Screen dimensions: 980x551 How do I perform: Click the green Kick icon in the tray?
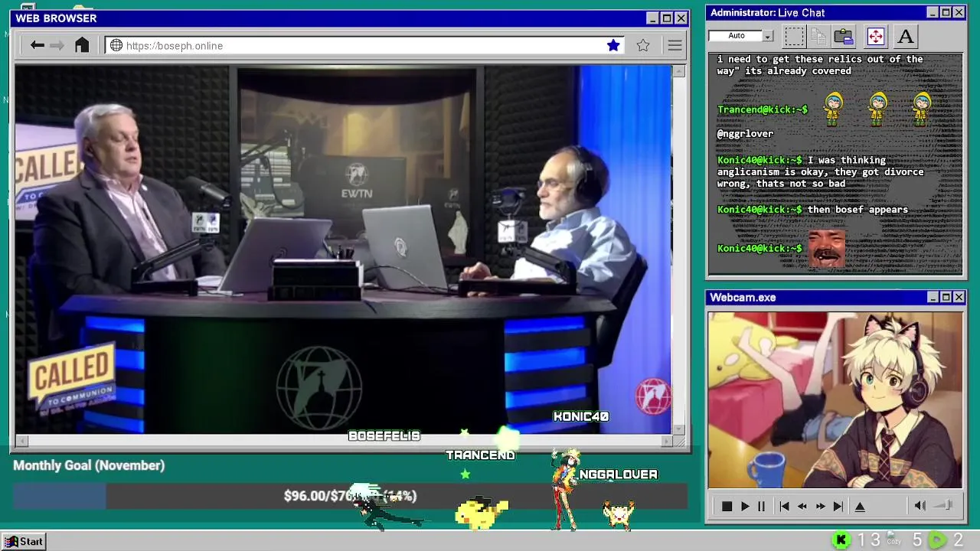tap(841, 540)
